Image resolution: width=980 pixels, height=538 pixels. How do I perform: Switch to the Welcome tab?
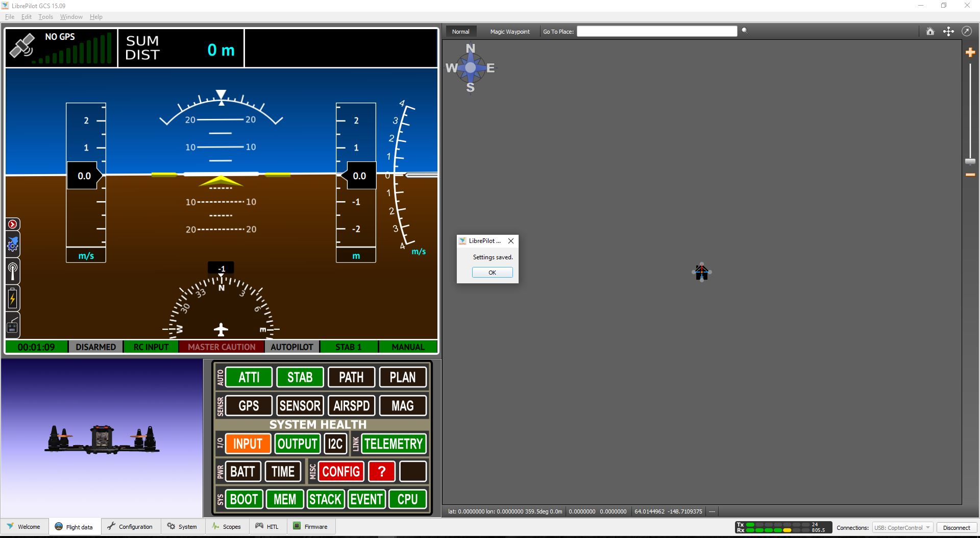tap(24, 527)
